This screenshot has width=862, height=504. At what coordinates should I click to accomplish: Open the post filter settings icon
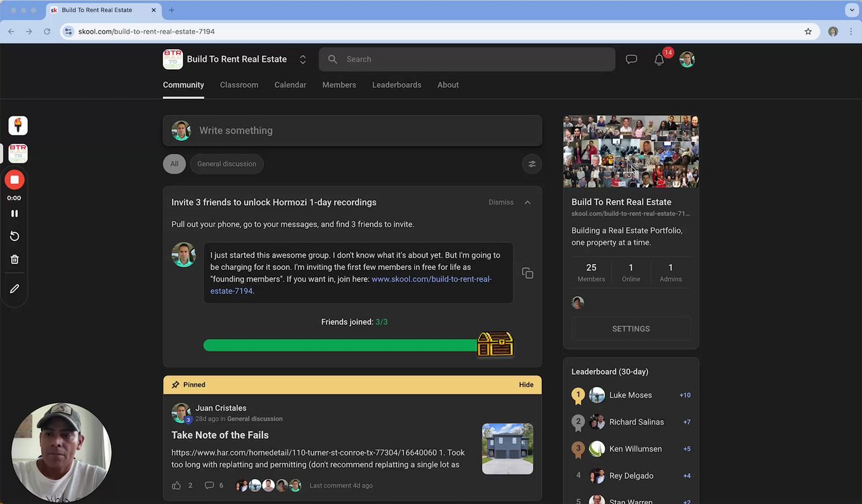pos(531,164)
